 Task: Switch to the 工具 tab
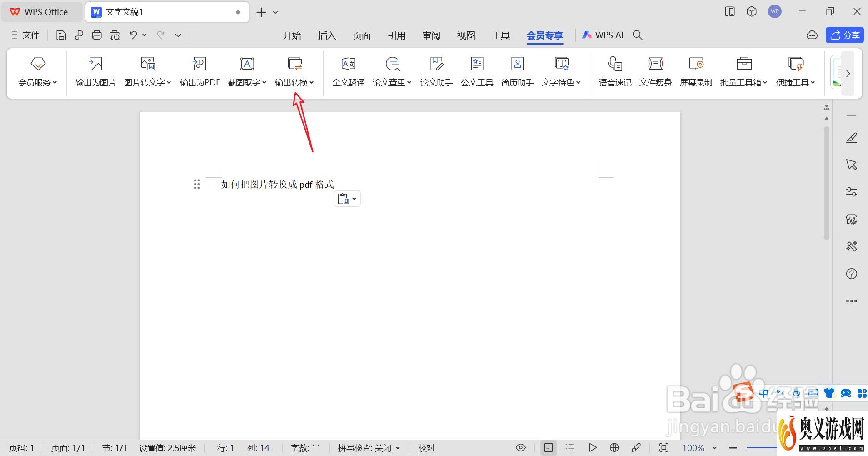[x=501, y=35]
